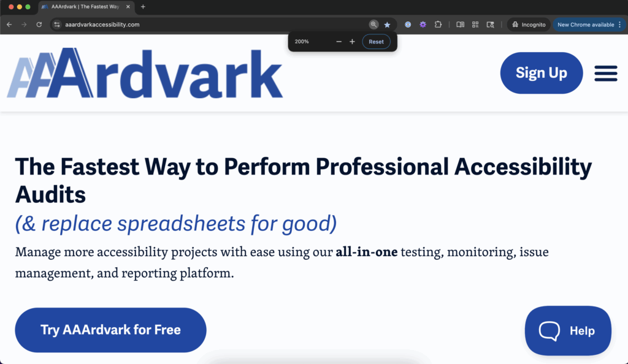The image size is (628, 364).
Task: Click the view site information icon
Action: (x=57, y=25)
